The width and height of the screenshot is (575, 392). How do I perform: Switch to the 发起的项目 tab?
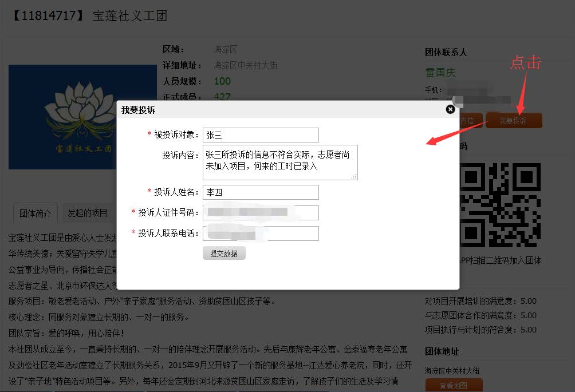[87, 213]
